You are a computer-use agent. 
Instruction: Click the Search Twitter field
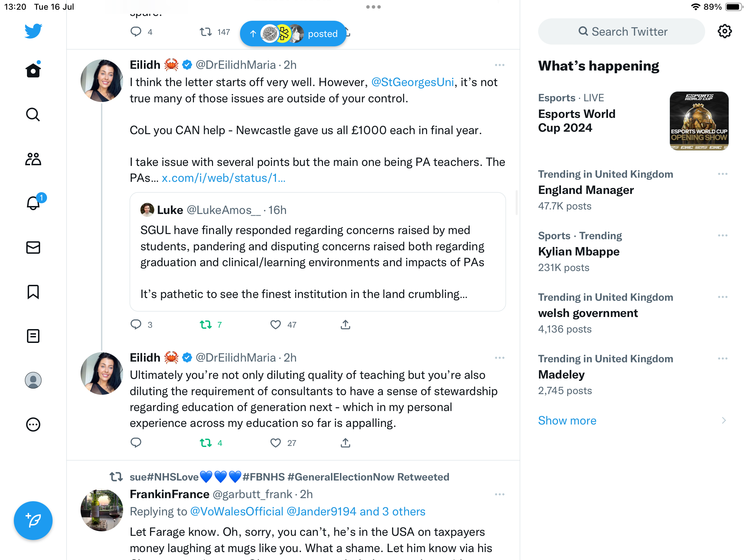[x=622, y=31]
